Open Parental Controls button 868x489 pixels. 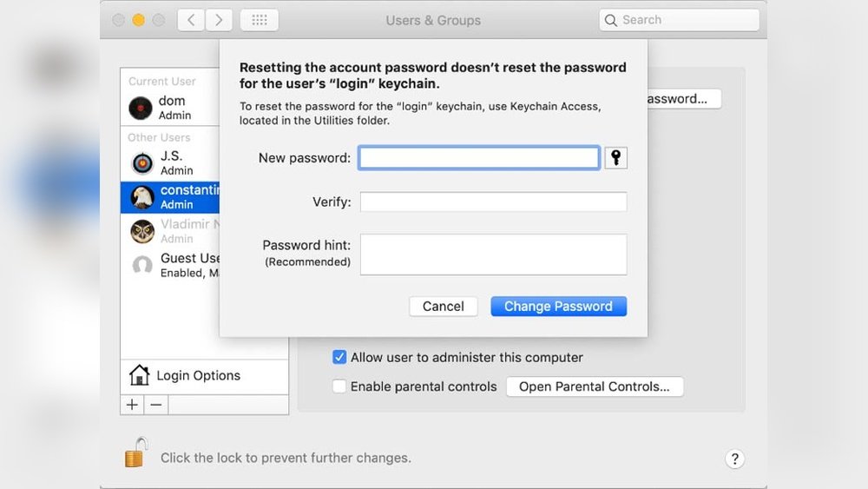coord(594,387)
